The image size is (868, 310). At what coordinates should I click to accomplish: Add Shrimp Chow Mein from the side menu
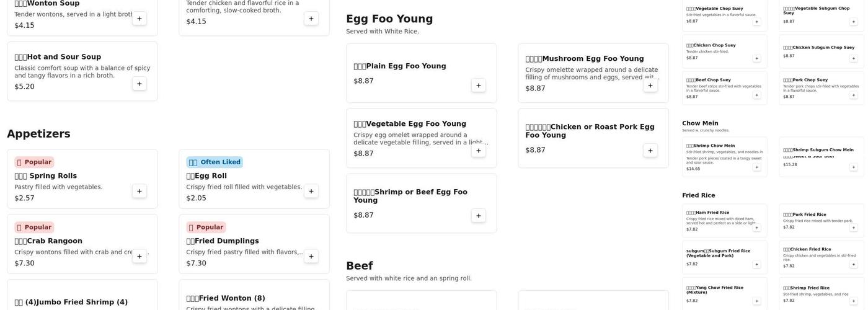pos(756,167)
